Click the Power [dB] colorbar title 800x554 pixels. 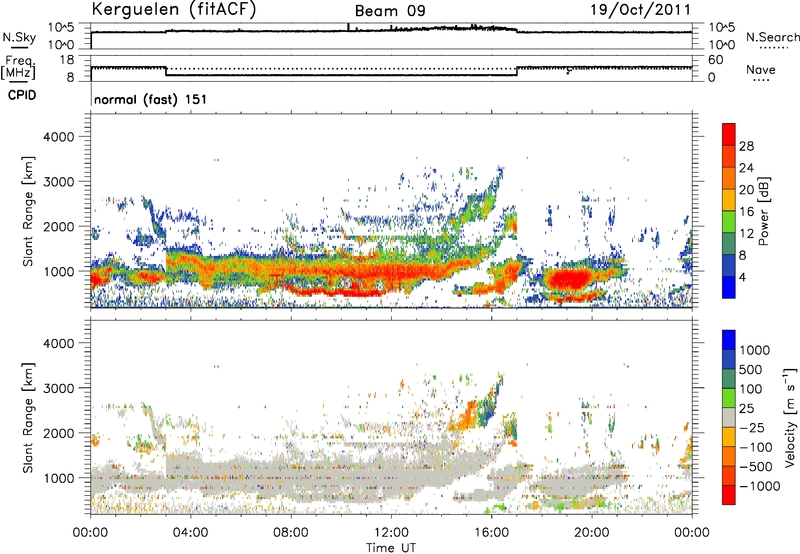pos(764,211)
